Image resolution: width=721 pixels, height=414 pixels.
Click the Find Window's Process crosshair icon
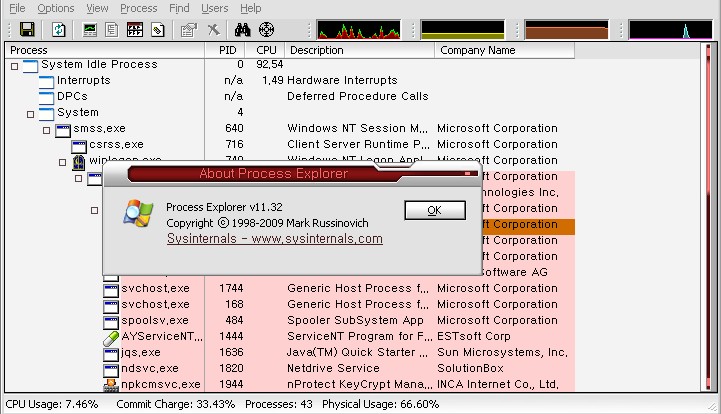[266, 30]
